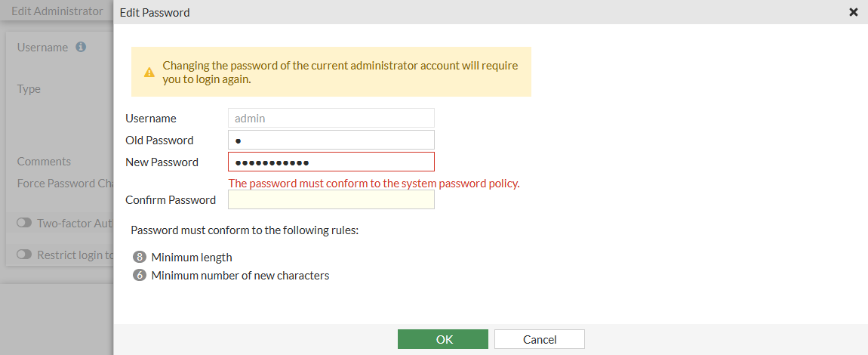Click the Edit Password dialog title
The image size is (868, 355).
click(155, 12)
